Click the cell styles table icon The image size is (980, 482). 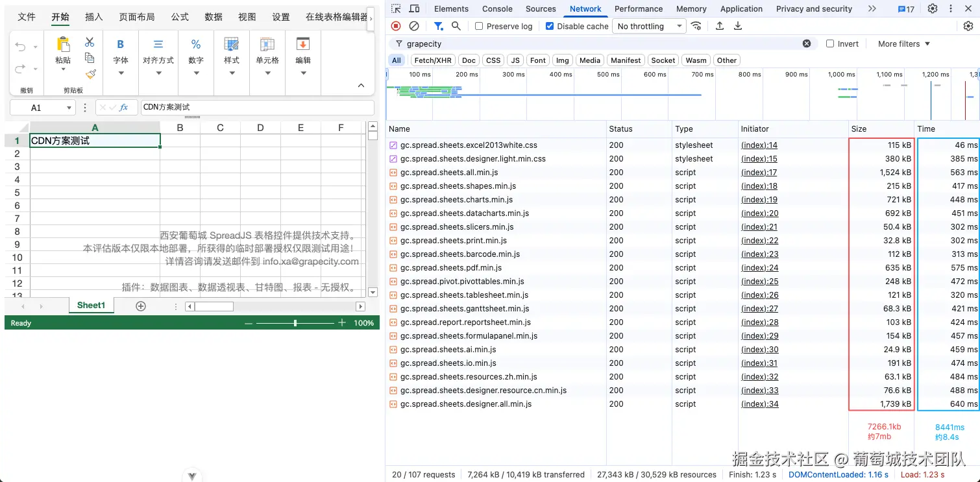232,44
